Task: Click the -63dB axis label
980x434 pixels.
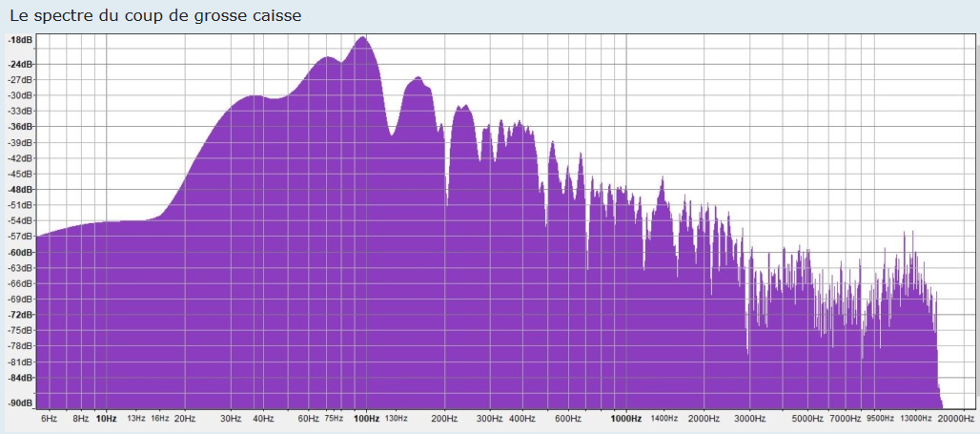Action: coord(21,268)
